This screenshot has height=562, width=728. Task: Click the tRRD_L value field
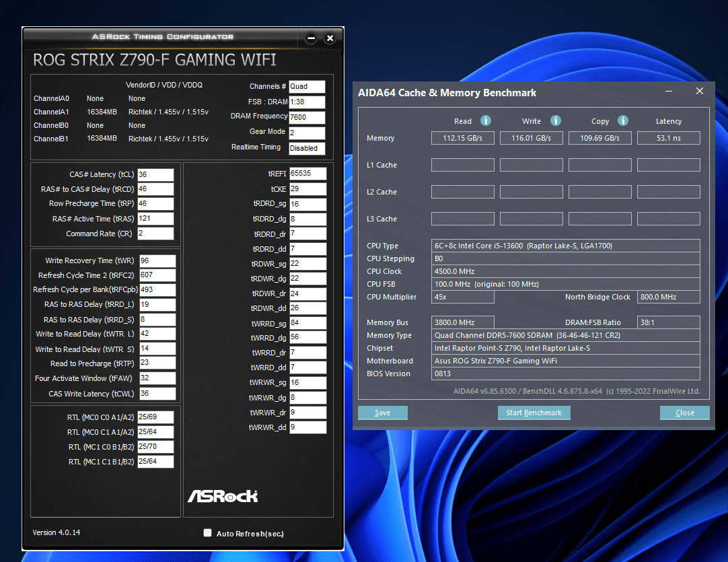pos(157,305)
